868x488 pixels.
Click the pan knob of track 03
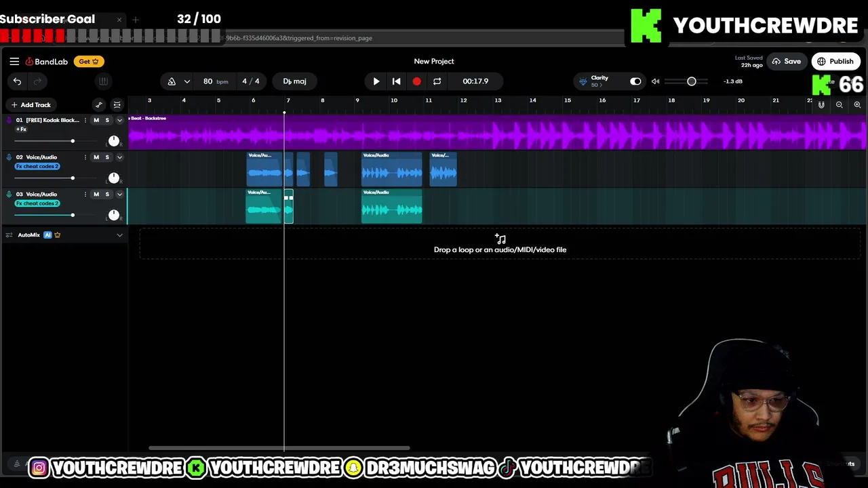(113, 216)
